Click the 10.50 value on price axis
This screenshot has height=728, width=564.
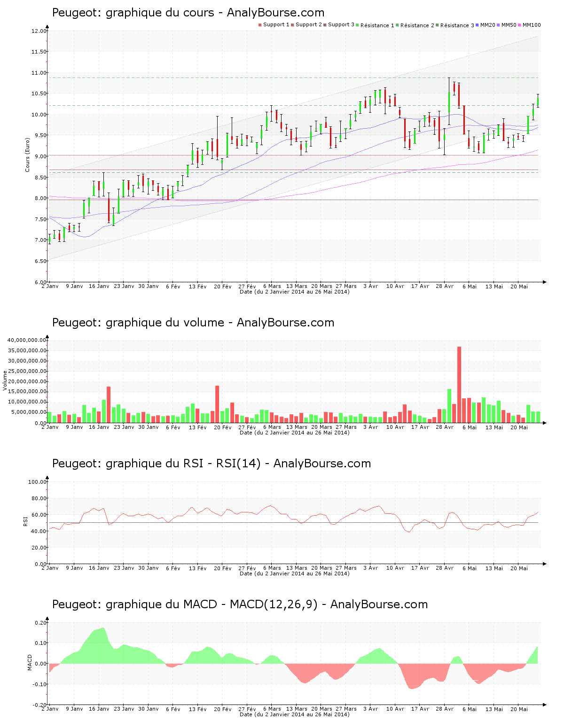click(39, 93)
